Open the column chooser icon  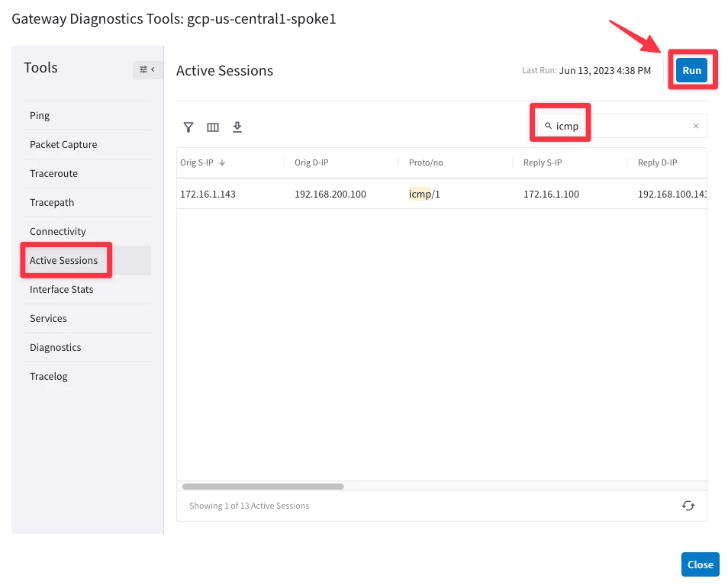click(x=213, y=127)
